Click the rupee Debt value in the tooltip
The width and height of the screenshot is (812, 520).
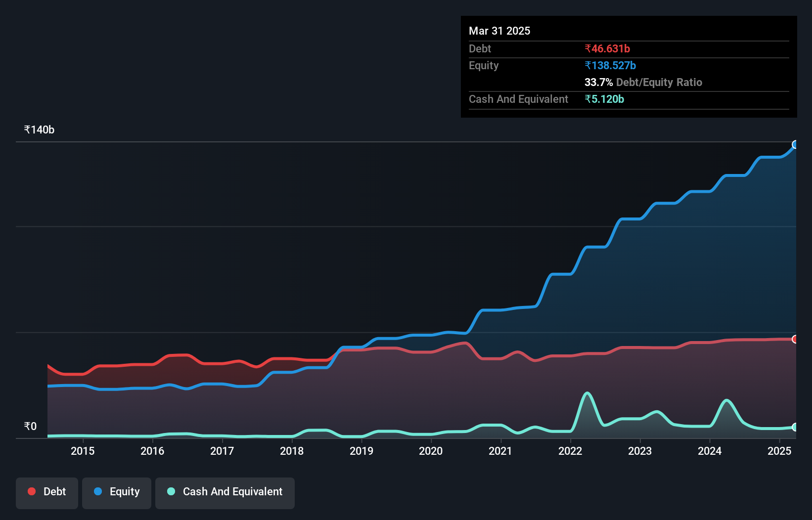coord(607,48)
